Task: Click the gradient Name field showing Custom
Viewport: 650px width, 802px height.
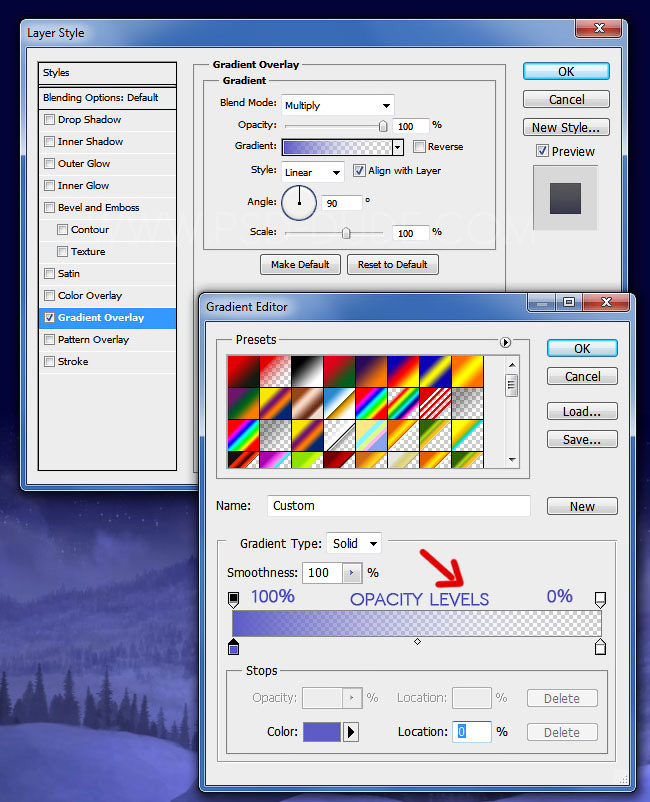Action: pyautogui.click(x=399, y=506)
